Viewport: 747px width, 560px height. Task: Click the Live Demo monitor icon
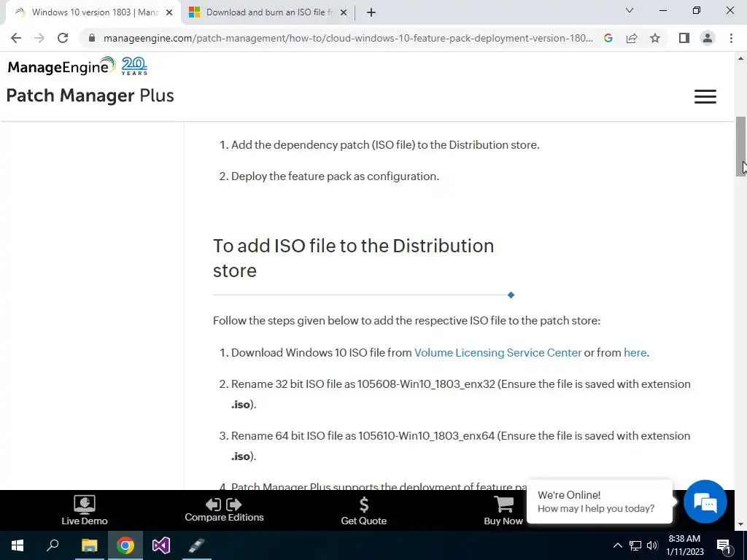pyautogui.click(x=85, y=505)
